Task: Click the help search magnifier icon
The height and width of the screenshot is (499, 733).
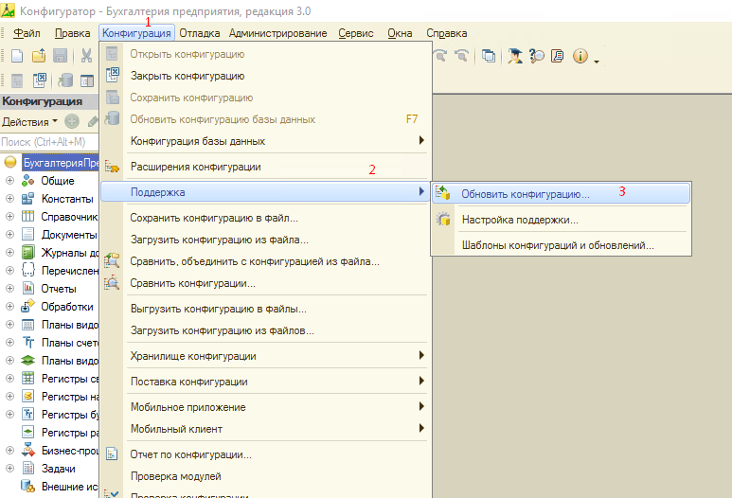Action: [x=537, y=56]
